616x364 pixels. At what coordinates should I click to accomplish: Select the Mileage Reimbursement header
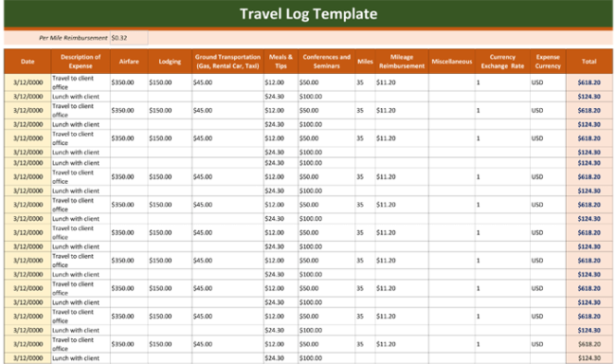tap(402, 62)
